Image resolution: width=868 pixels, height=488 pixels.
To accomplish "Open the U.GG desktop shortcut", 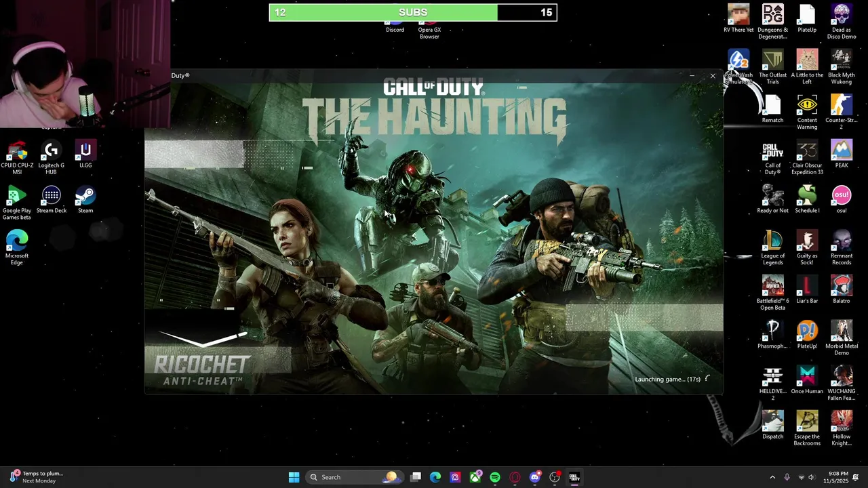I will click(x=85, y=154).
